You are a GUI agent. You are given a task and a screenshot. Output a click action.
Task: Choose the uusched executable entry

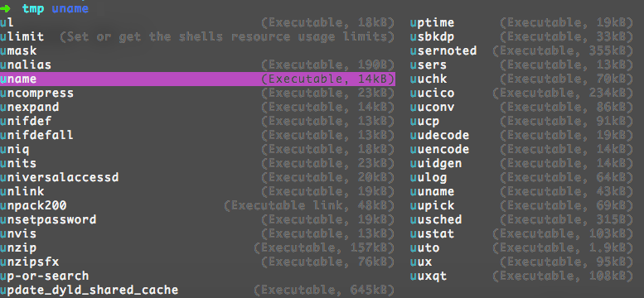tap(521, 219)
